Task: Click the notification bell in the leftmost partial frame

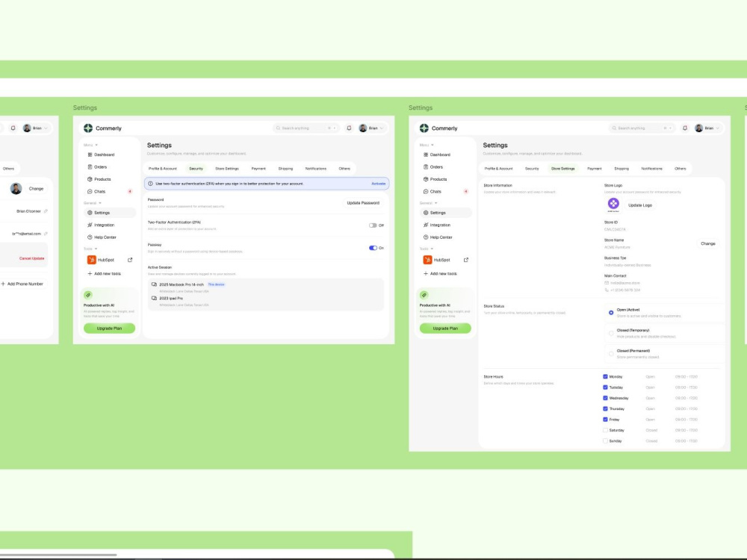Action: 13,128
